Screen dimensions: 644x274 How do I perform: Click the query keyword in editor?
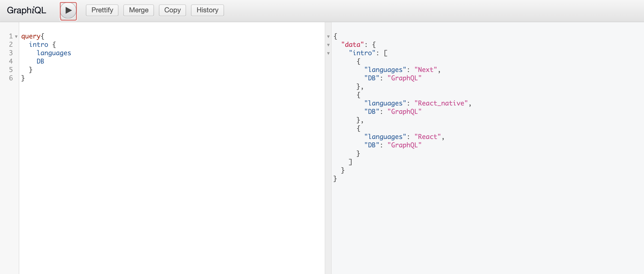point(31,36)
